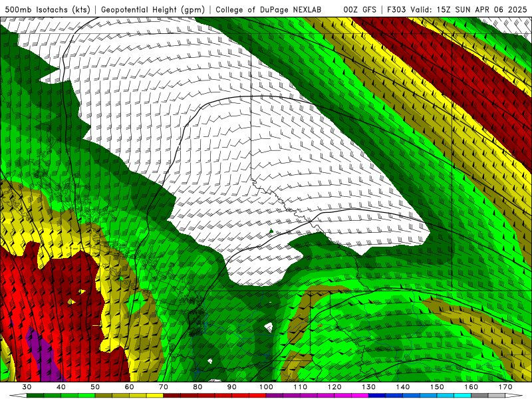Click the "Geopotential Height (gpm)" header text
This screenshot has height=399, width=532.
(153, 9)
